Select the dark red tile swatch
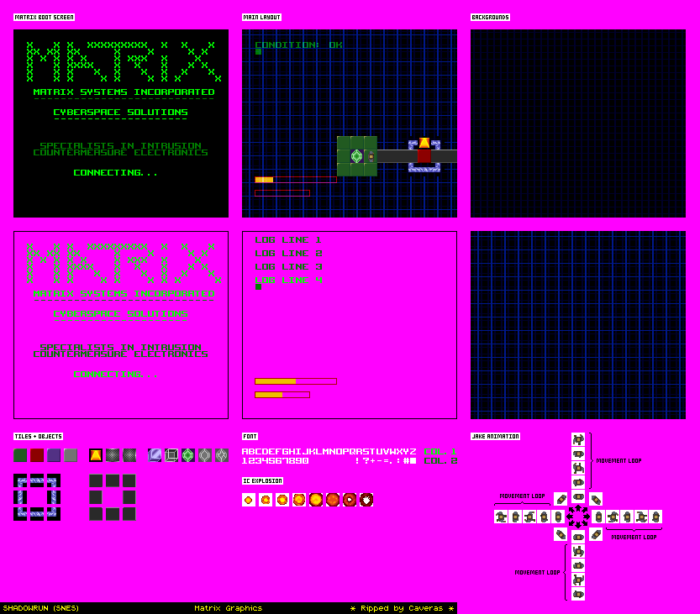The image size is (700, 614). (x=37, y=455)
